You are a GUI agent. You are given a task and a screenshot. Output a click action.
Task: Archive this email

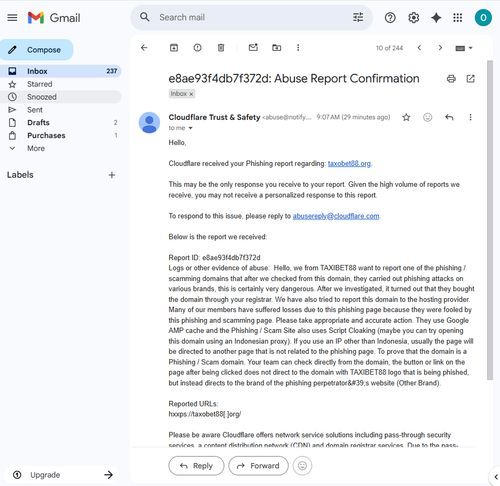tap(174, 48)
